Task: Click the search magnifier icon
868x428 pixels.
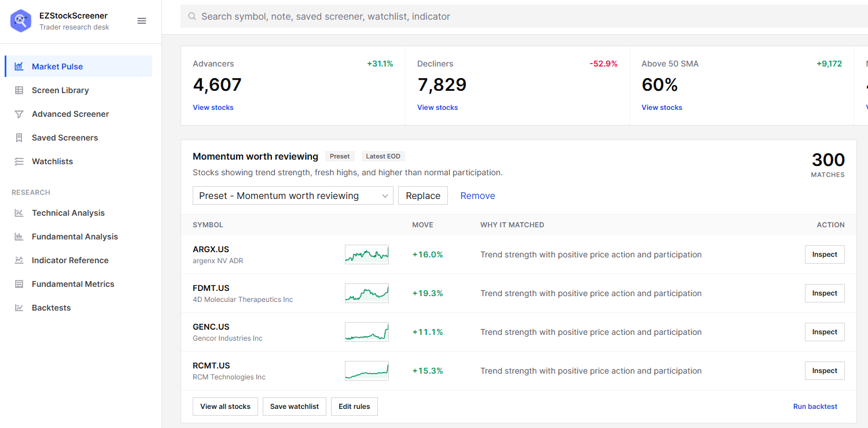Action: pos(192,17)
